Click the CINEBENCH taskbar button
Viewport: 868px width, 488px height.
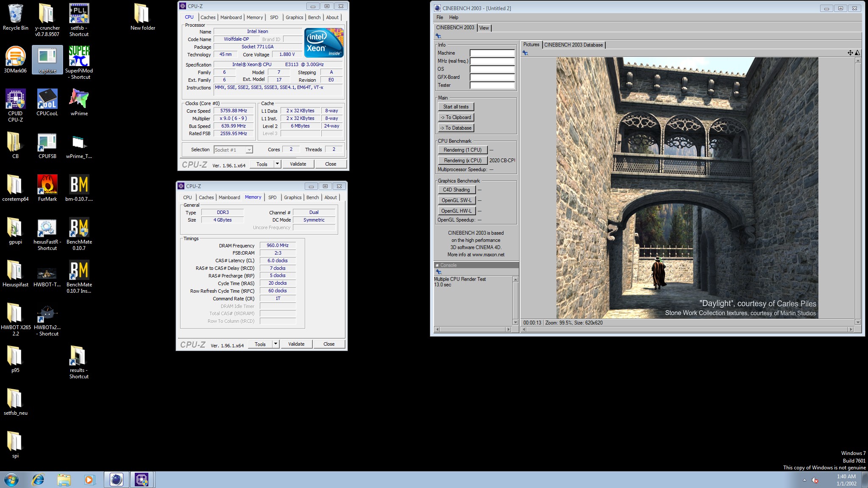click(116, 480)
